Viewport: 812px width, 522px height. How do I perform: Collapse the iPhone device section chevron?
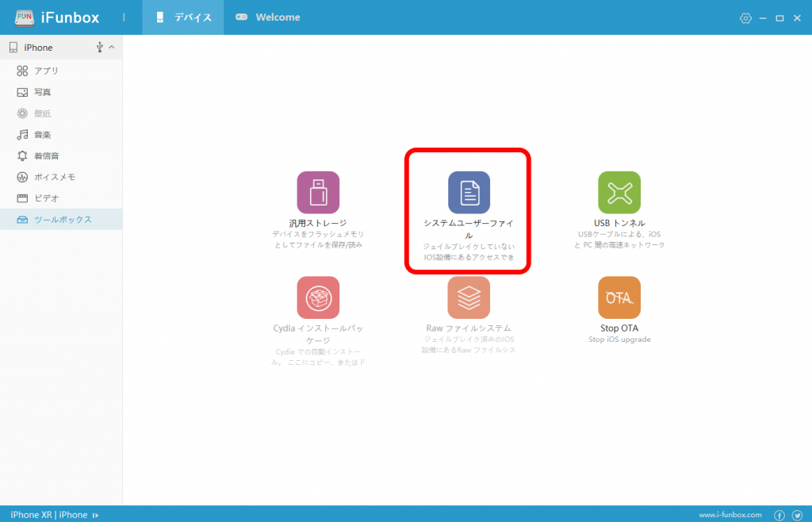click(x=112, y=47)
